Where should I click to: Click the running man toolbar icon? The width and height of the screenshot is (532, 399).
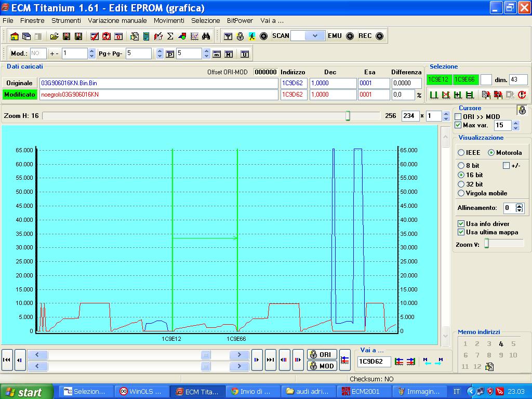[x=252, y=36]
